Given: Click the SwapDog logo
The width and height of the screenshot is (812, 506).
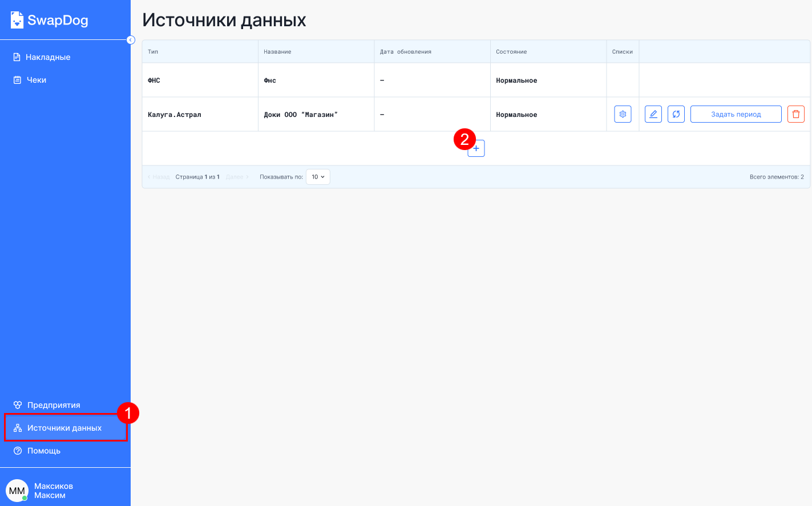Looking at the screenshot, I should (50, 21).
